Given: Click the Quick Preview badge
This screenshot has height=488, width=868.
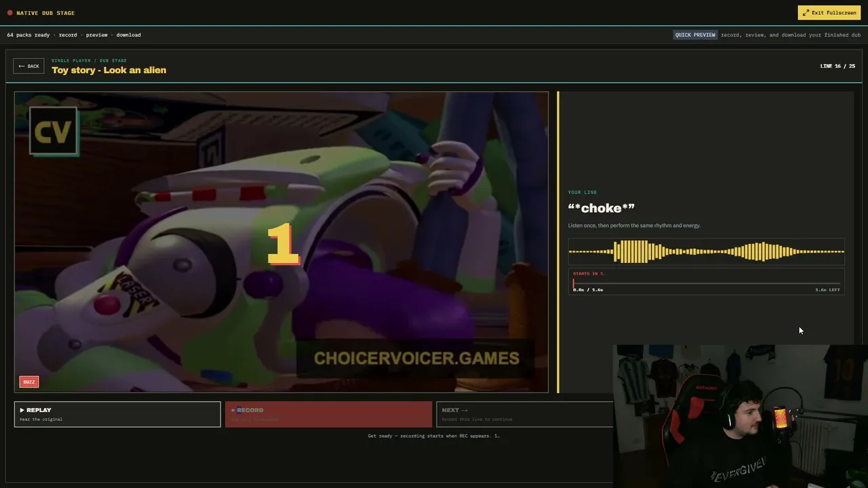Looking at the screenshot, I should click(x=695, y=35).
